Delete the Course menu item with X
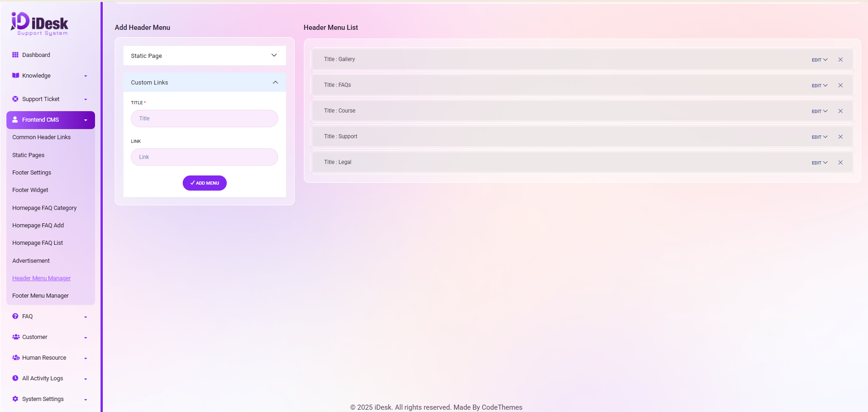Screen dimensions: 868x412 (x=840, y=111)
